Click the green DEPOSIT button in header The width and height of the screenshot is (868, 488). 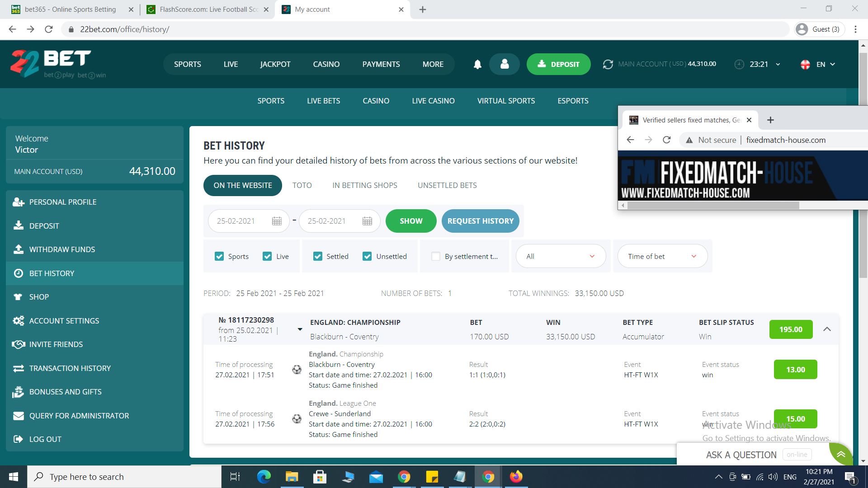point(558,64)
